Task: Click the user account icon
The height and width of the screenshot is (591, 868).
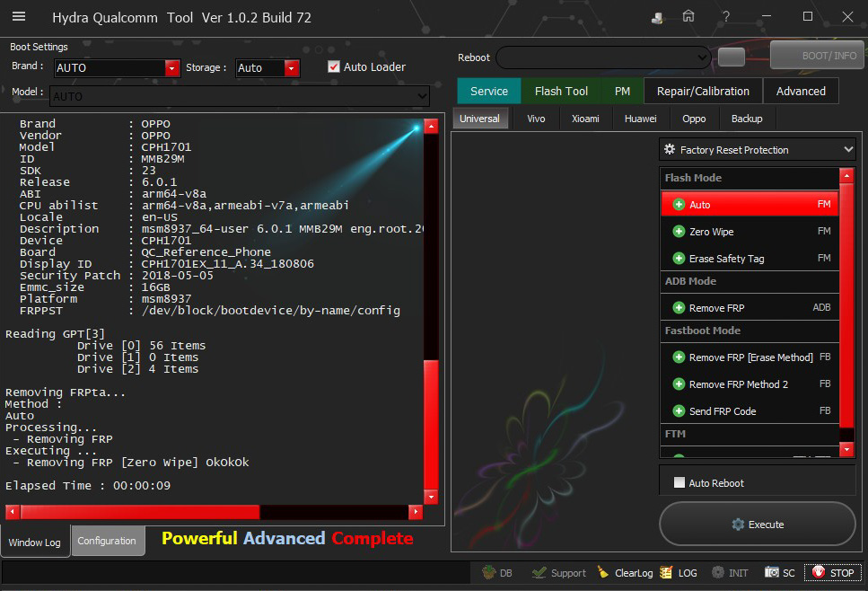Action: [x=658, y=17]
